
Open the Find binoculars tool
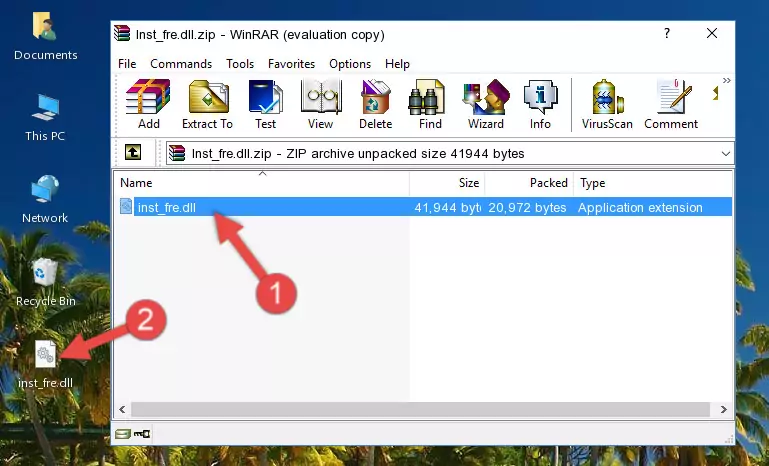(430, 104)
